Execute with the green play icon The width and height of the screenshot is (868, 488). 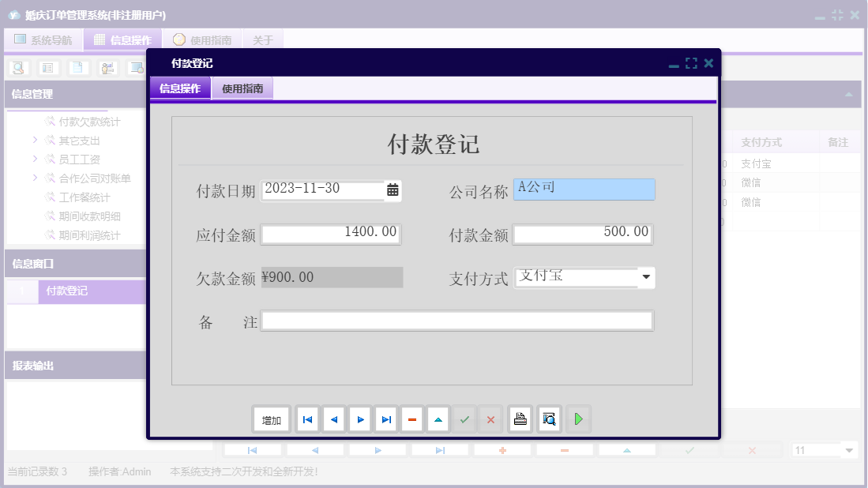click(578, 419)
